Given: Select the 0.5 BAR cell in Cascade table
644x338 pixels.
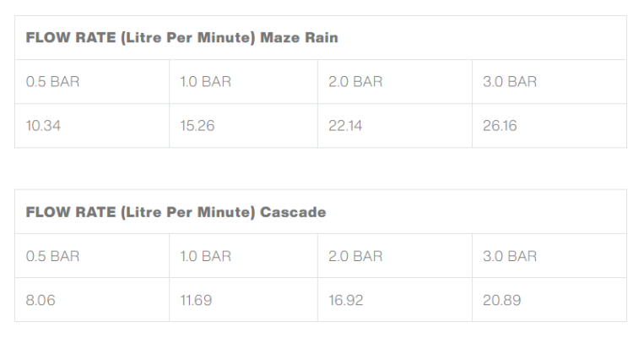Looking at the screenshot, I should [x=53, y=256].
